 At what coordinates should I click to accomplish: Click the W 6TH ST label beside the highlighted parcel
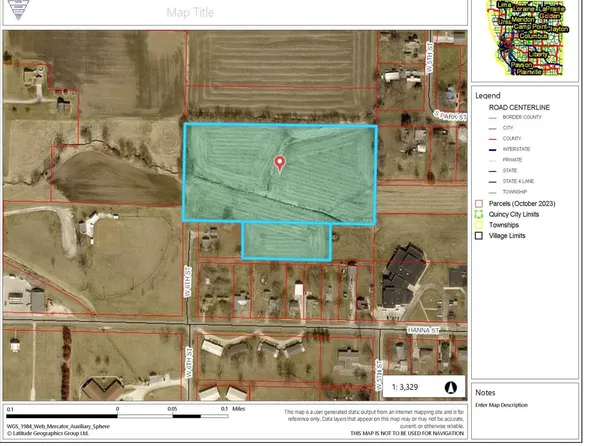click(189, 282)
